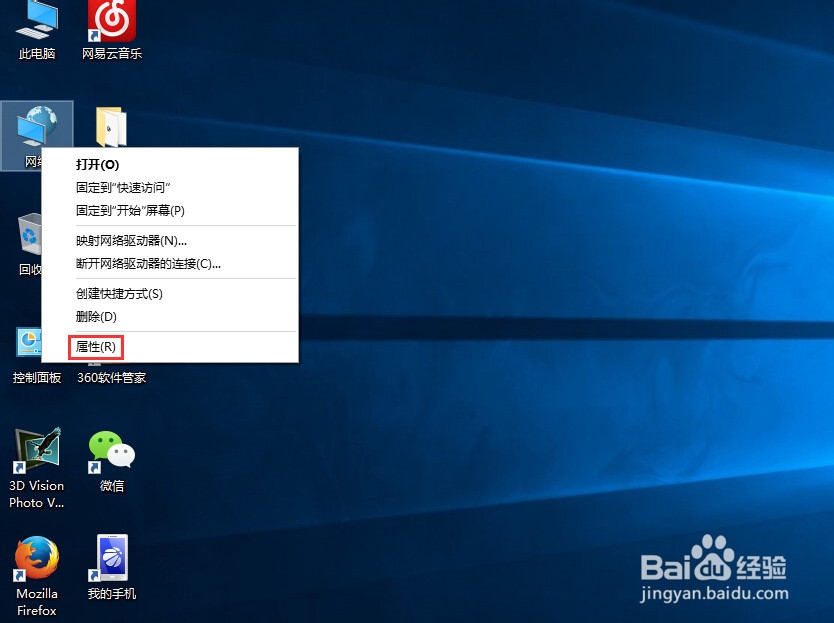Select the 网络 desktop icon
This screenshot has height=623, width=834.
point(36,128)
